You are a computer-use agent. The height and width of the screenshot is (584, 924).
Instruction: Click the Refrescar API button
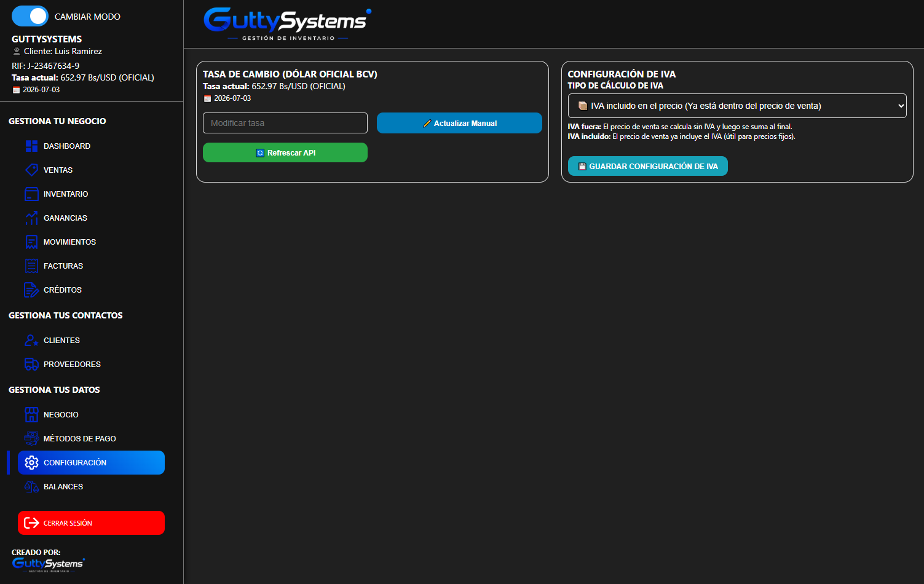(285, 152)
